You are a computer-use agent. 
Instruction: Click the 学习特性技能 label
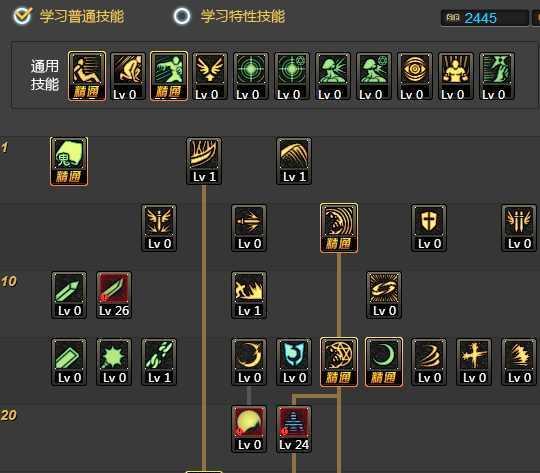(243, 16)
